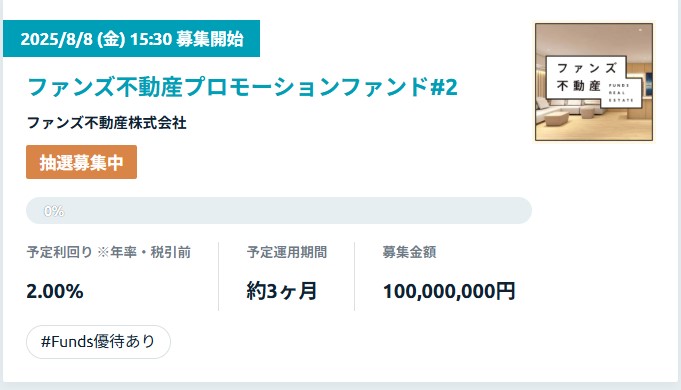Click the 募集金額 100,000,000円 value

tap(449, 291)
